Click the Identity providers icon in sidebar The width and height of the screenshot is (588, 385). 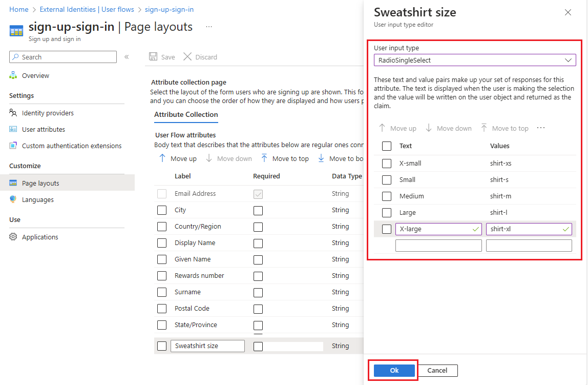click(13, 113)
